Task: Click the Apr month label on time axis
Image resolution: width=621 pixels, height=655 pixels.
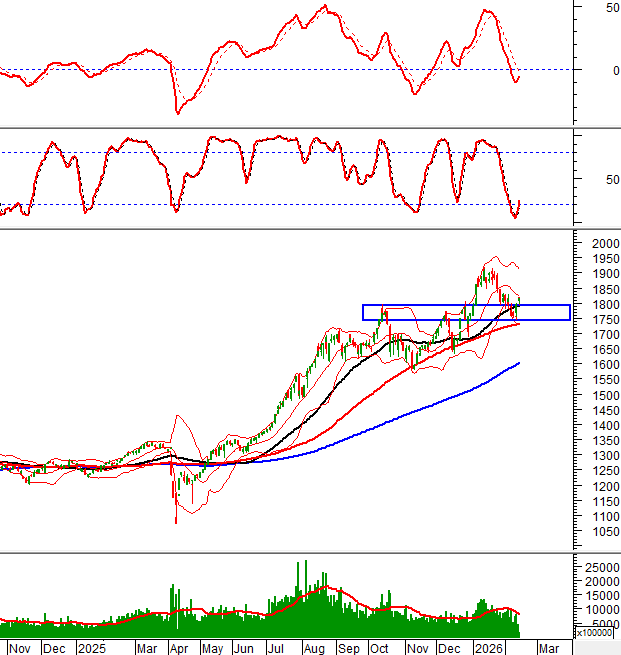Action: [x=179, y=647]
